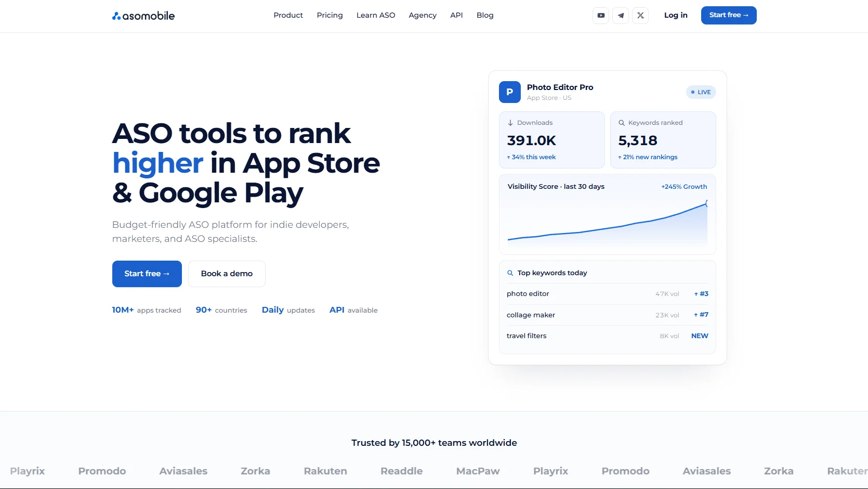Click the hero Start free button

coord(147,274)
